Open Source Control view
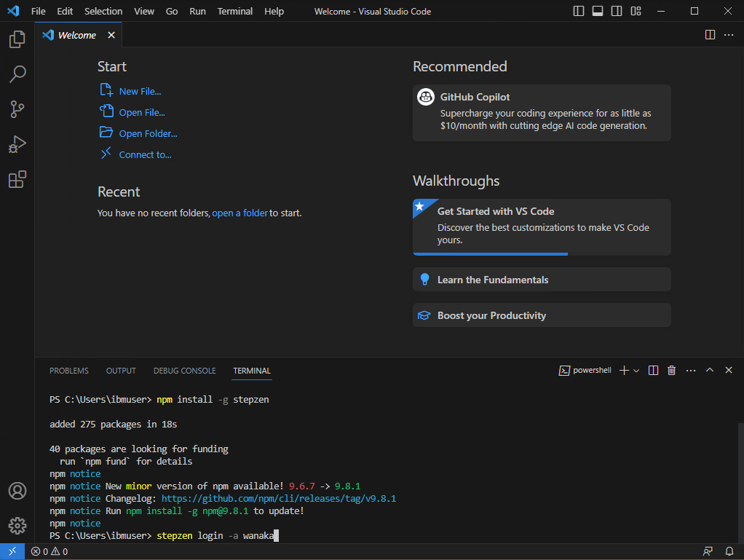Image resolution: width=744 pixels, height=560 pixels. pyautogui.click(x=17, y=109)
